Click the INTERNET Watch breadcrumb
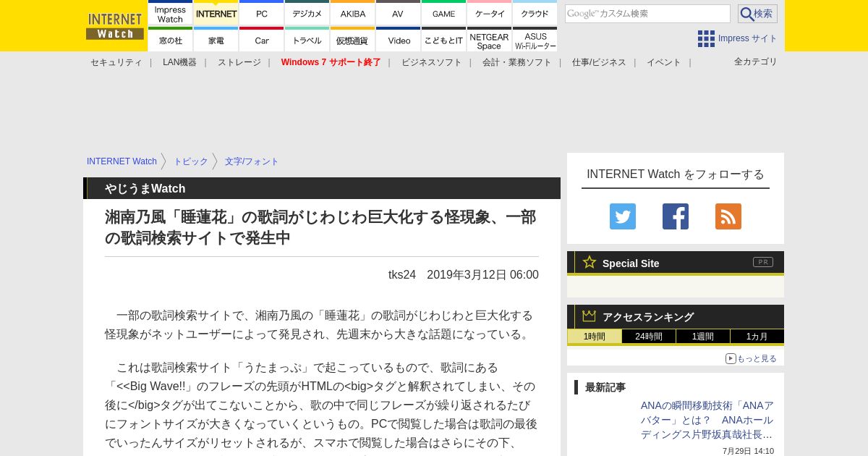The width and height of the screenshot is (868, 456). 122,161
